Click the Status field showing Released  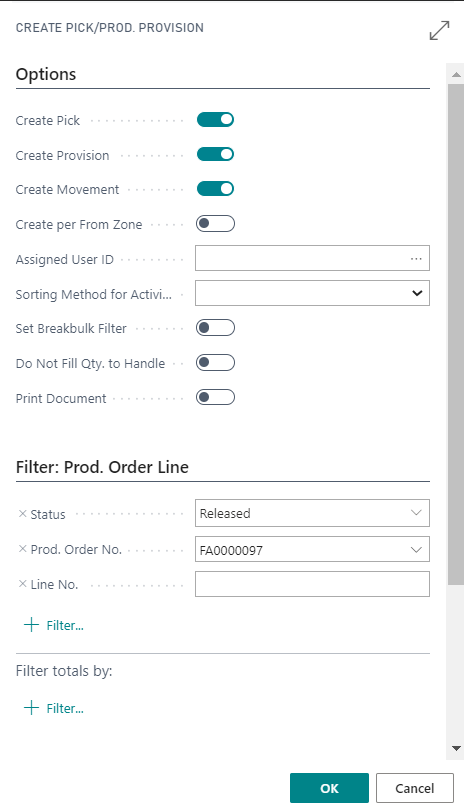click(x=312, y=513)
